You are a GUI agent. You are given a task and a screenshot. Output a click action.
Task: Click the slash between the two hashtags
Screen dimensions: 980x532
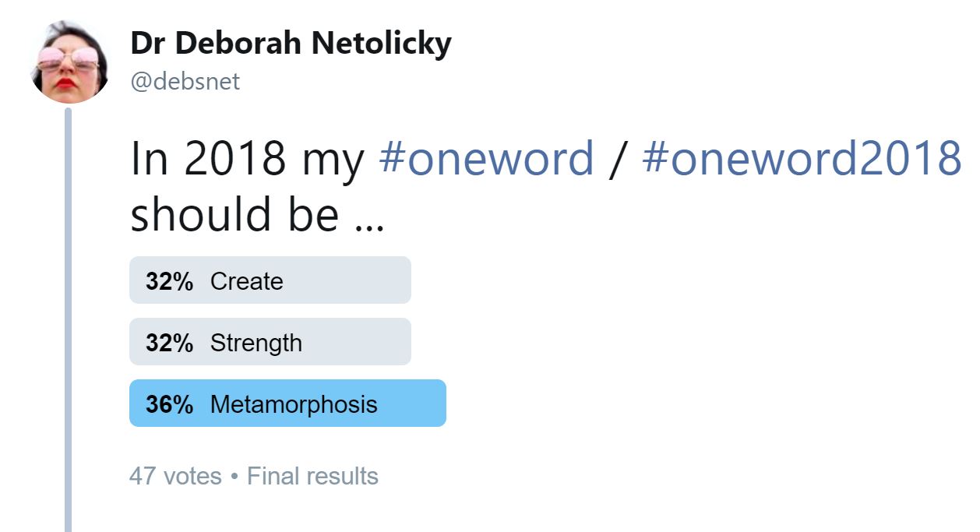click(x=618, y=158)
